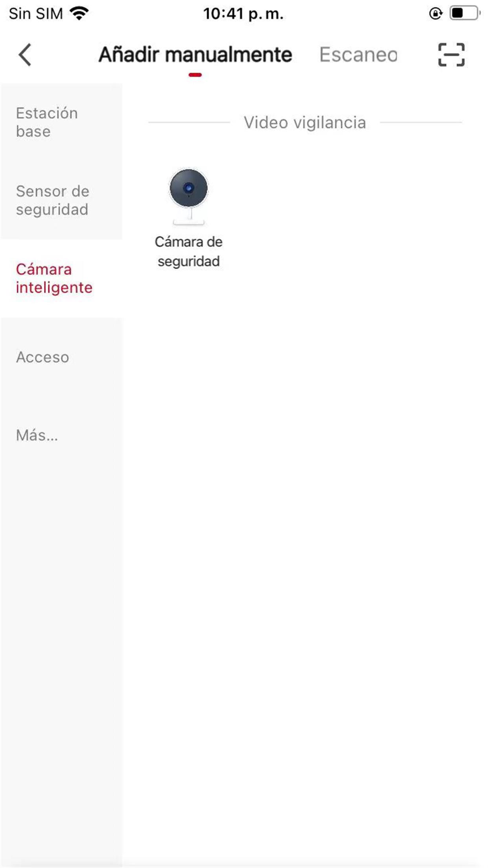Switch to the Escaneo tab
488x868 pixels.
click(x=359, y=55)
